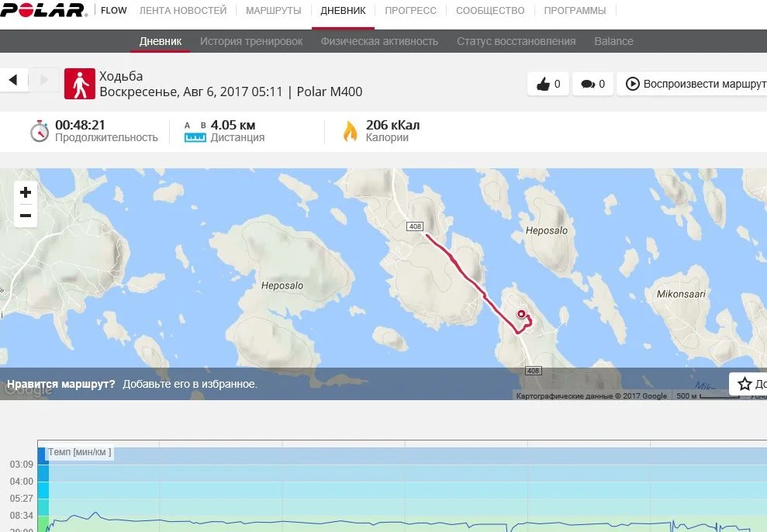The image size is (767, 532).
Task: Go to next training with right arrow
Action: coord(44,80)
